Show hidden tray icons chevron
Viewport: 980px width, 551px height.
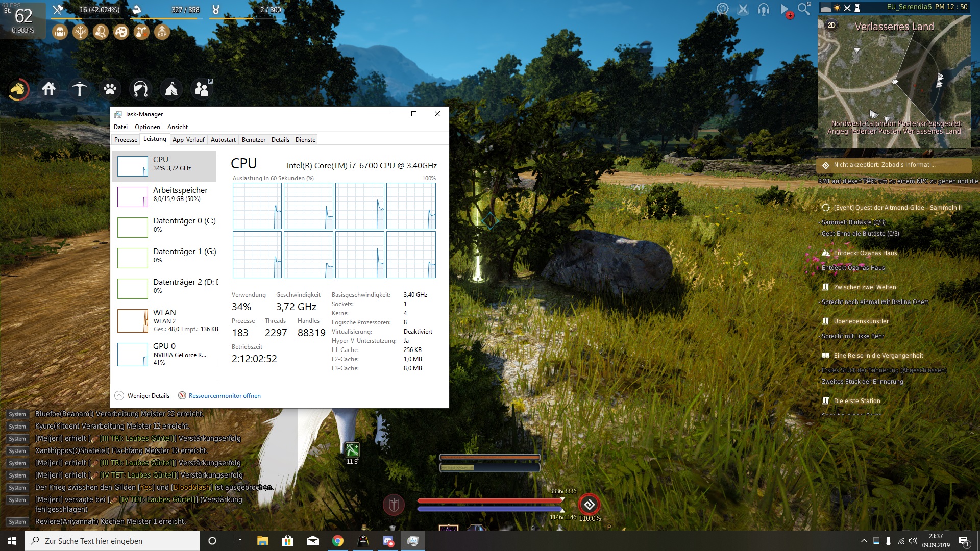864,541
